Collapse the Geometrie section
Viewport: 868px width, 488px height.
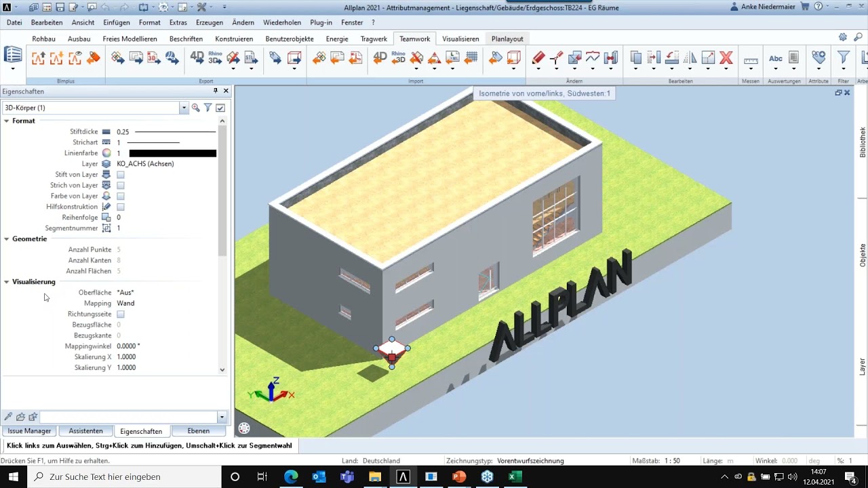[x=7, y=239]
